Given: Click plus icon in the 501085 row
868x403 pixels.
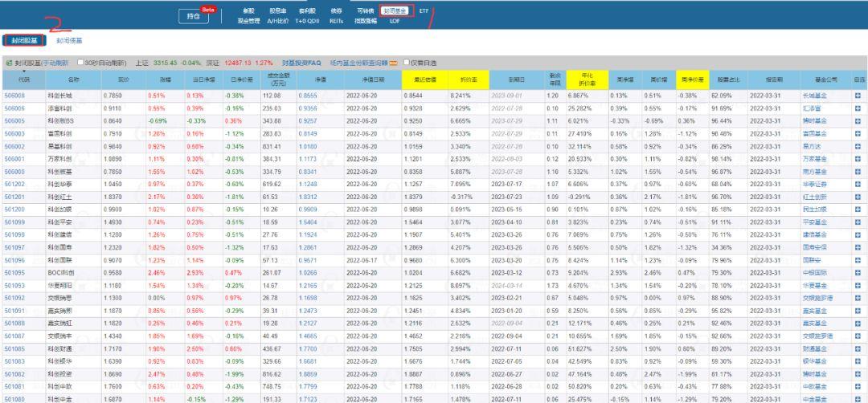Looking at the screenshot, I should point(858,349).
